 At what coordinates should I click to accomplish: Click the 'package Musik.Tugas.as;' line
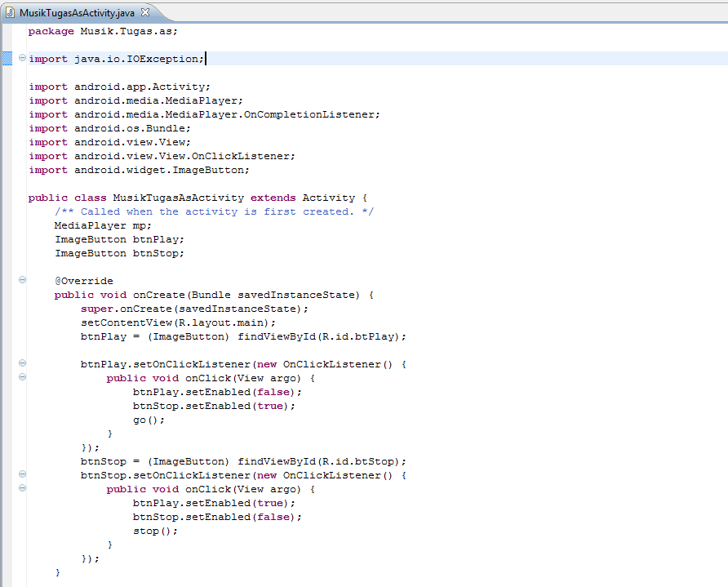point(103,31)
